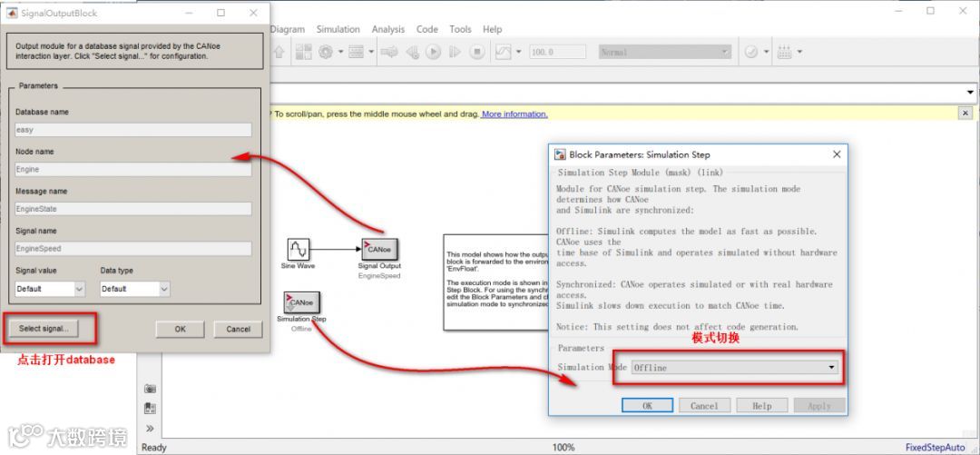Click the Model Advisor checkmark icon
This screenshot has width=980, height=455.
click(751, 53)
